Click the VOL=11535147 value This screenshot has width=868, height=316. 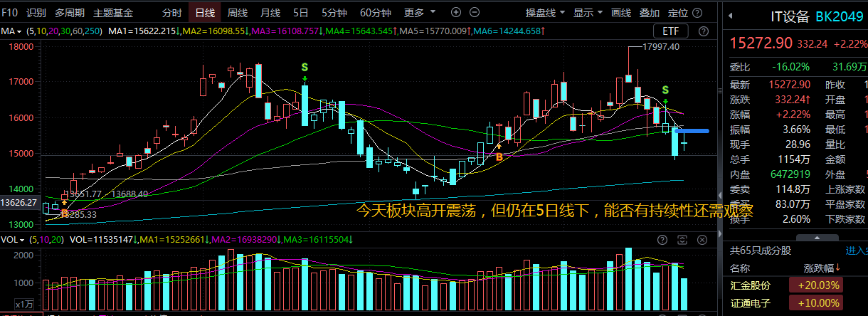click(x=101, y=239)
